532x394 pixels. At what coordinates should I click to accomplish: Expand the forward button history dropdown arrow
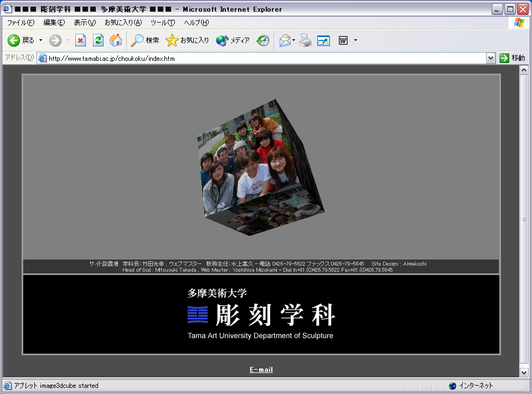(68, 40)
